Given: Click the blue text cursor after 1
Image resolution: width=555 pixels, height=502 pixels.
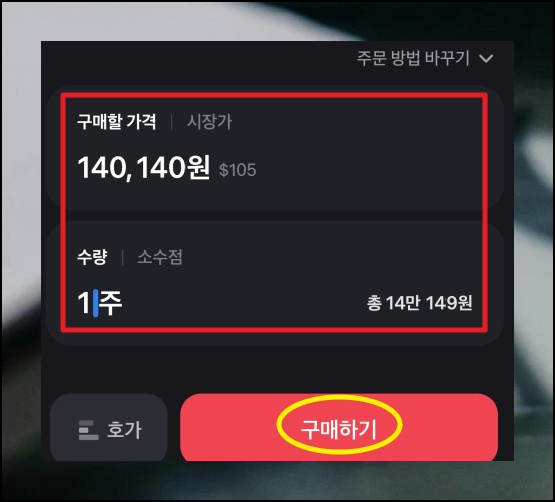Looking at the screenshot, I should click(x=96, y=303).
